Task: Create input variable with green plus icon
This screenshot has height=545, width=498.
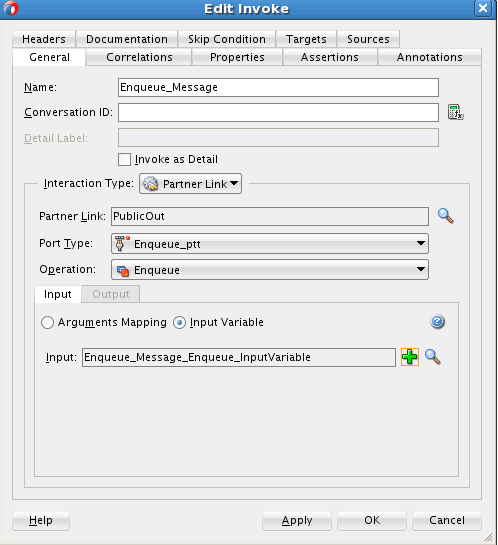Action: click(410, 357)
